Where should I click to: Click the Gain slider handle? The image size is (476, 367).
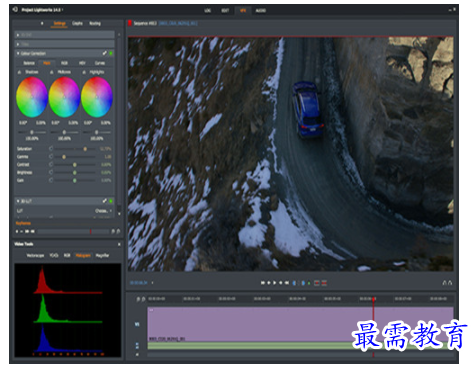(x=75, y=180)
